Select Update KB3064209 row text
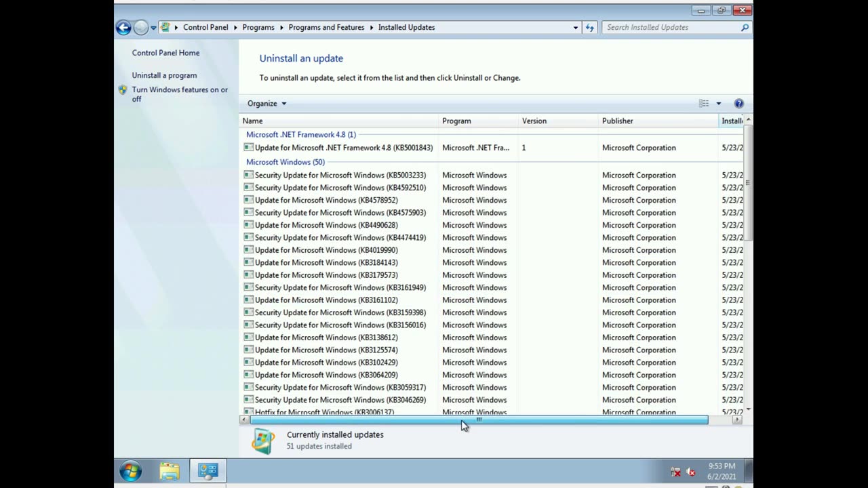This screenshot has width=868, height=488. pos(326,375)
